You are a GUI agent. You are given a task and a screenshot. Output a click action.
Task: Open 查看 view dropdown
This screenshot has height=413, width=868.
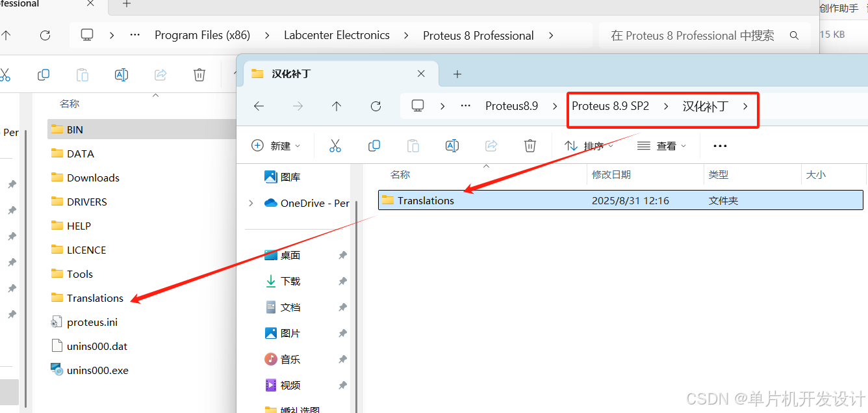pos(662,146)
